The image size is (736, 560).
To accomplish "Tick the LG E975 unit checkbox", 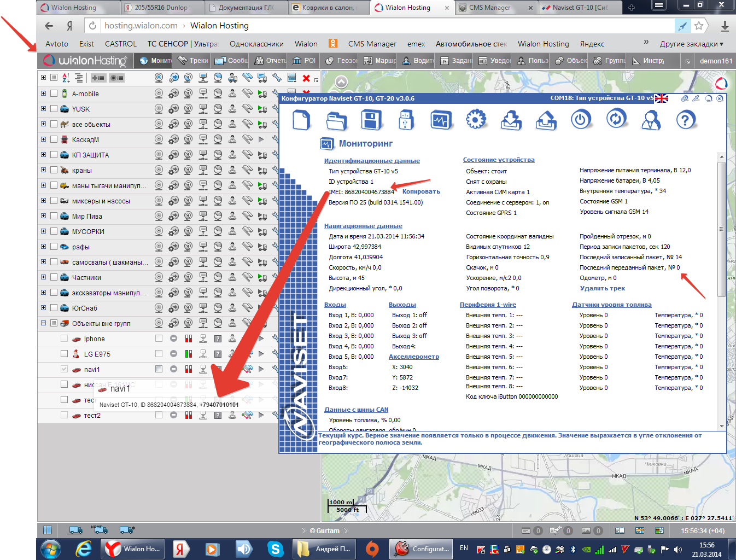I will 65,354.
